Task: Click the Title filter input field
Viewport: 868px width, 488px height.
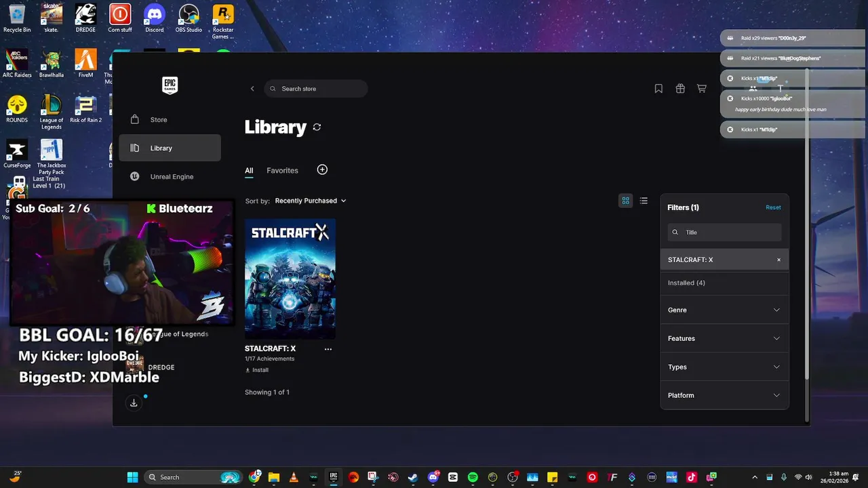Action: [x=724, y=232]
